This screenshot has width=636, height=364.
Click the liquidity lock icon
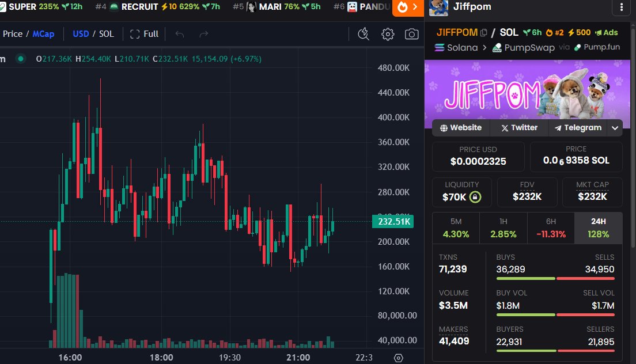[x=475, y=197]
